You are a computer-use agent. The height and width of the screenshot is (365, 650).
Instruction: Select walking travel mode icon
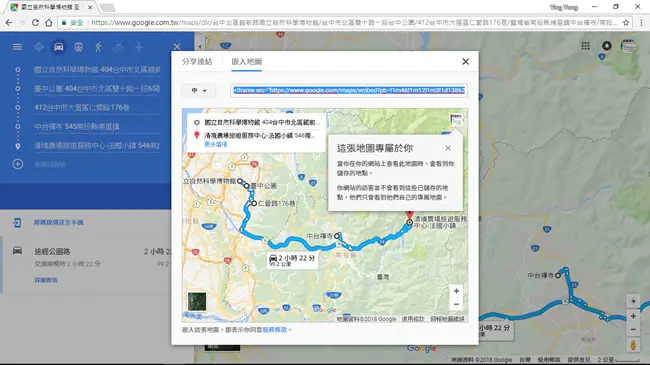click(x=98, y=47)
